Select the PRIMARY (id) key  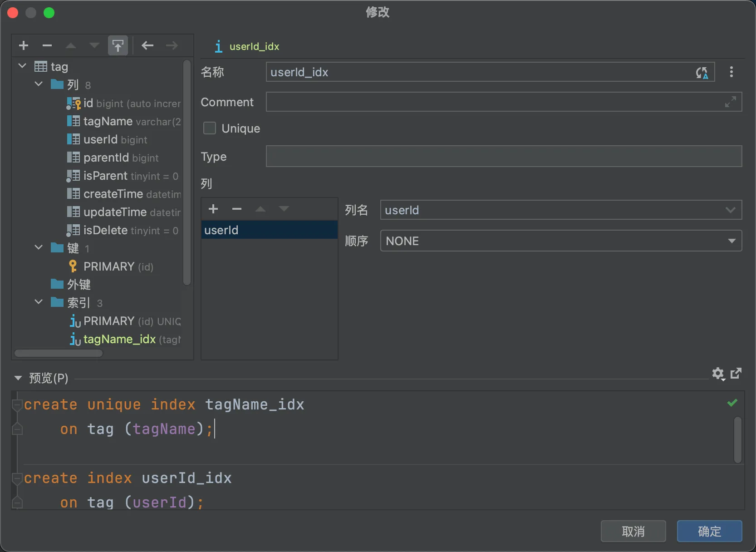pos(111,266)
